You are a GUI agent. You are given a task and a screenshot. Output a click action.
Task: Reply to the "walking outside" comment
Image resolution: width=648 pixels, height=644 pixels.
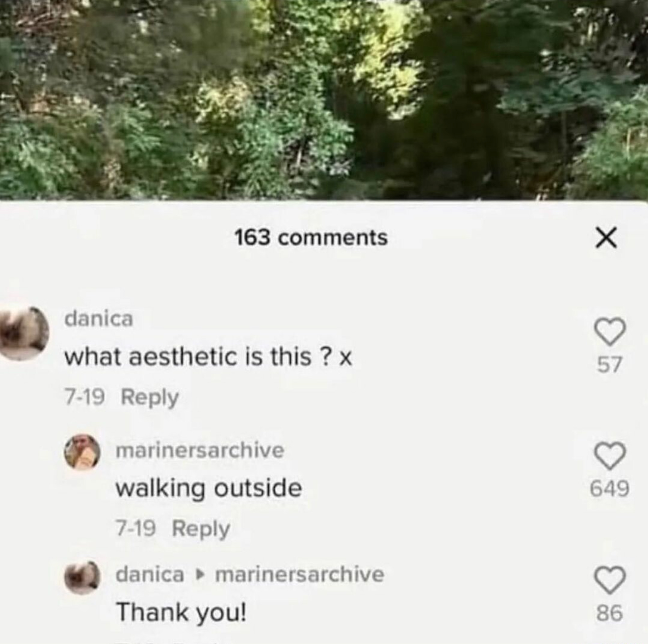coord(201,529)
